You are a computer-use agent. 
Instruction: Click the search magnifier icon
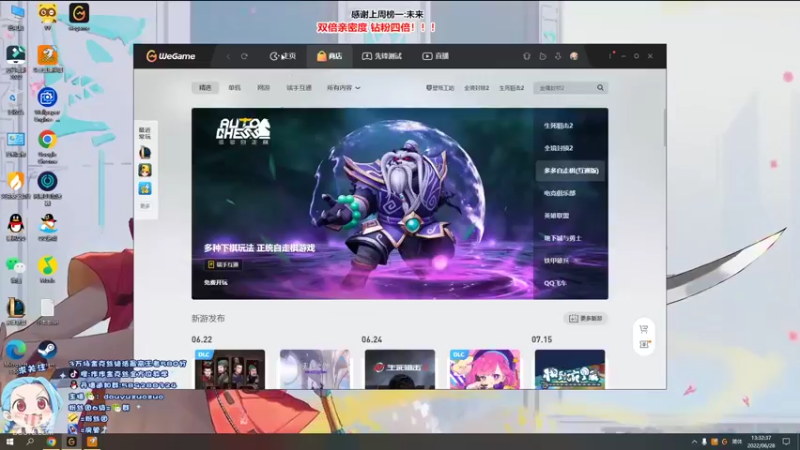(x=601, y=88)
